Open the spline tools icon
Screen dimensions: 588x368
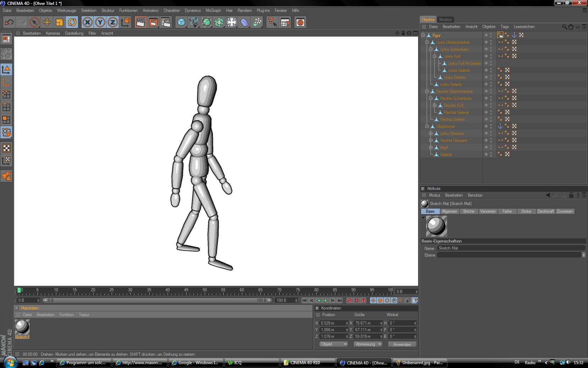(194, 22)
